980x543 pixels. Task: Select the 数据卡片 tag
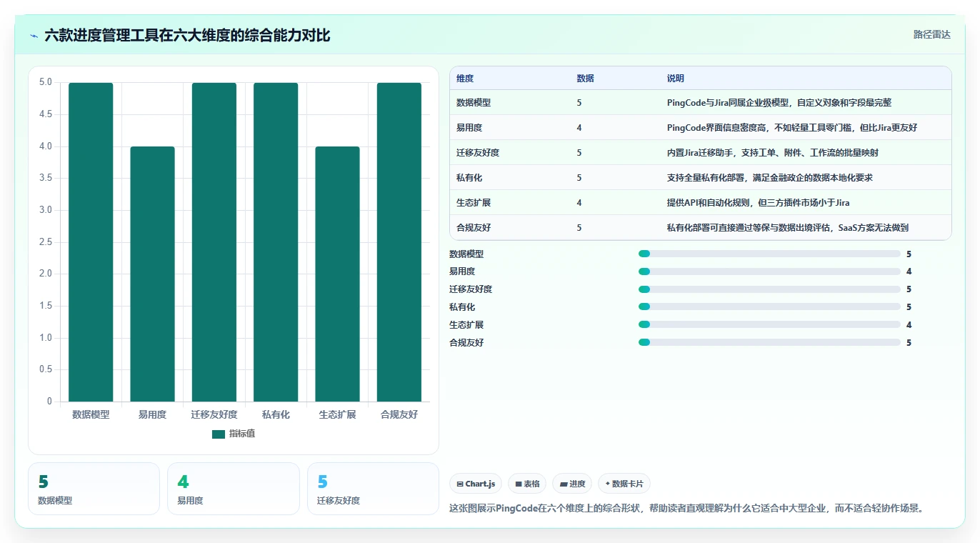coord(624,484)
